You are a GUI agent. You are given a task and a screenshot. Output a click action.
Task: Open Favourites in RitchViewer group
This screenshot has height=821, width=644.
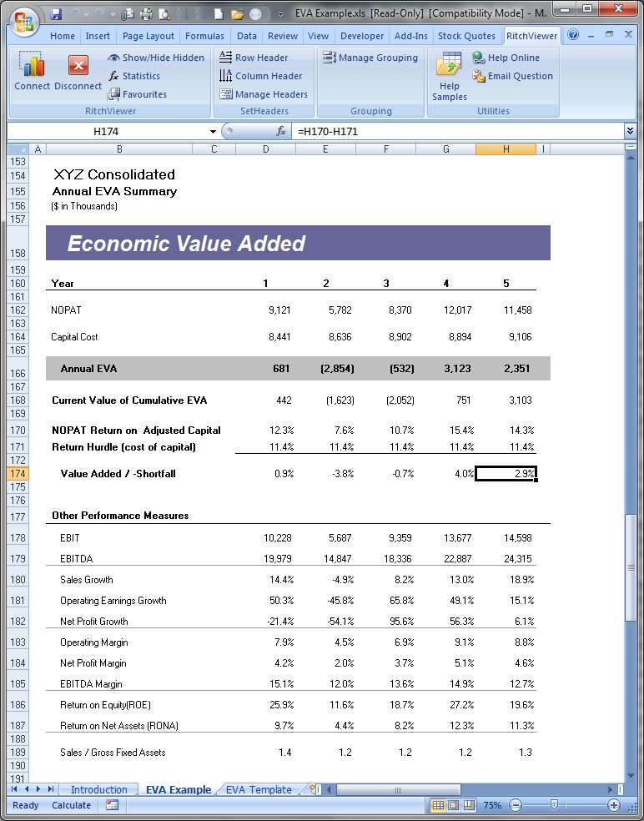coord(137,94)
